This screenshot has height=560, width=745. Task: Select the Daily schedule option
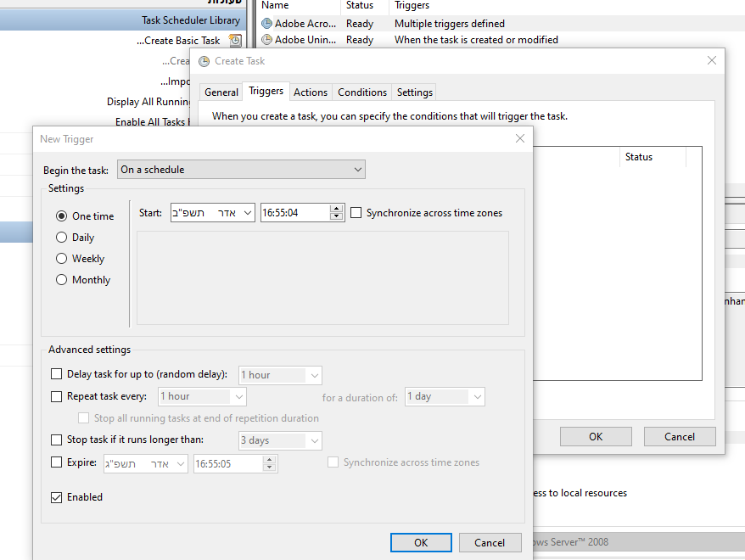[x=61, y=237]
